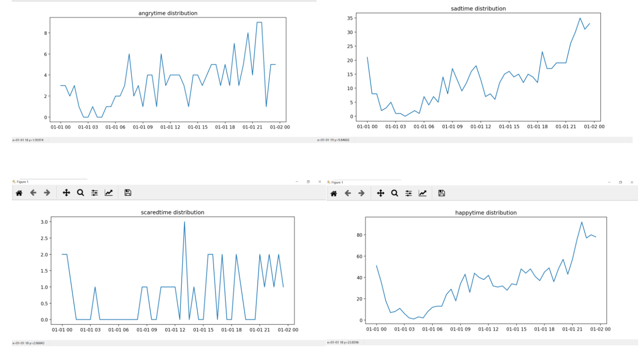
Task: Click the 'happytime distribution' plot title
Action: pos(486,213)
